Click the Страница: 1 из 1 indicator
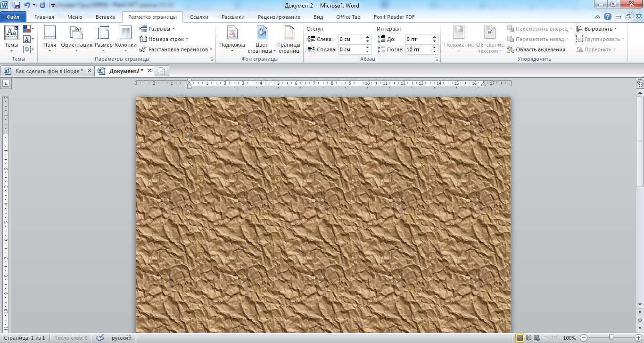Image resolution: width=644 pixels, height=343 pixels. (24, 338)
